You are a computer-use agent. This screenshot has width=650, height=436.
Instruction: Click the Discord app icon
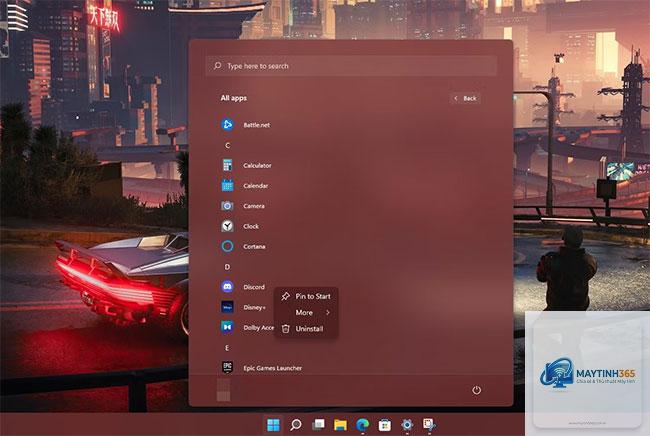point(227,286)
